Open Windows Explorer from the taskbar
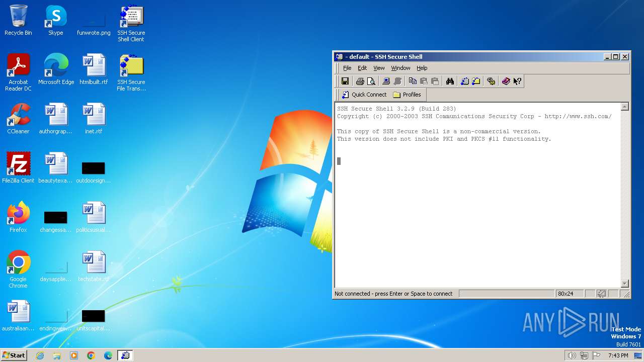 pos(57,355)
